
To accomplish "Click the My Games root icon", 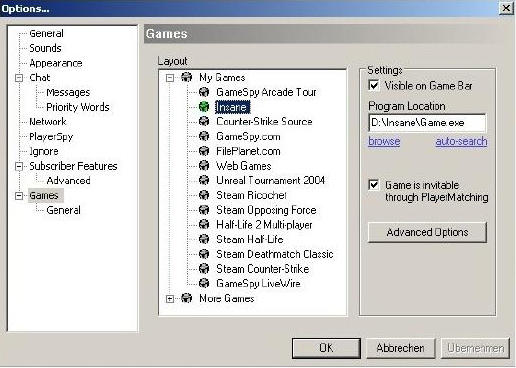I will pos(187,77).
